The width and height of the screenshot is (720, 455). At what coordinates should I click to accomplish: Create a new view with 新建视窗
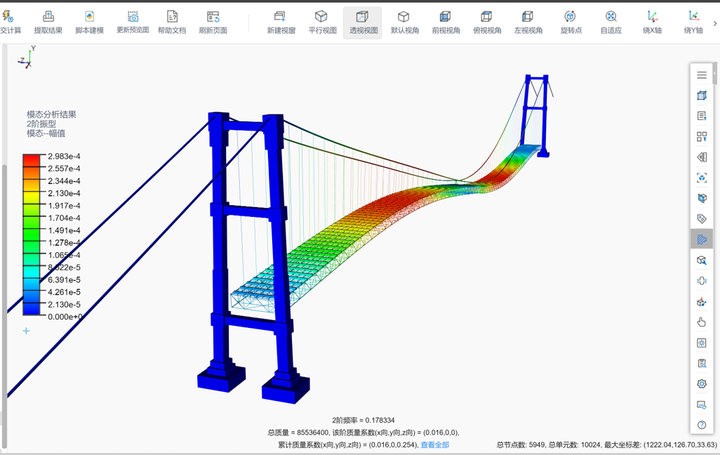[280, 21]
